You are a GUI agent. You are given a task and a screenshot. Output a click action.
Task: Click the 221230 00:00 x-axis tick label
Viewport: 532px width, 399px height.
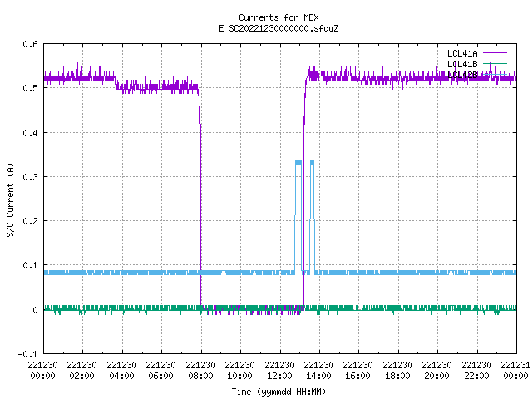tap(42, 371)
